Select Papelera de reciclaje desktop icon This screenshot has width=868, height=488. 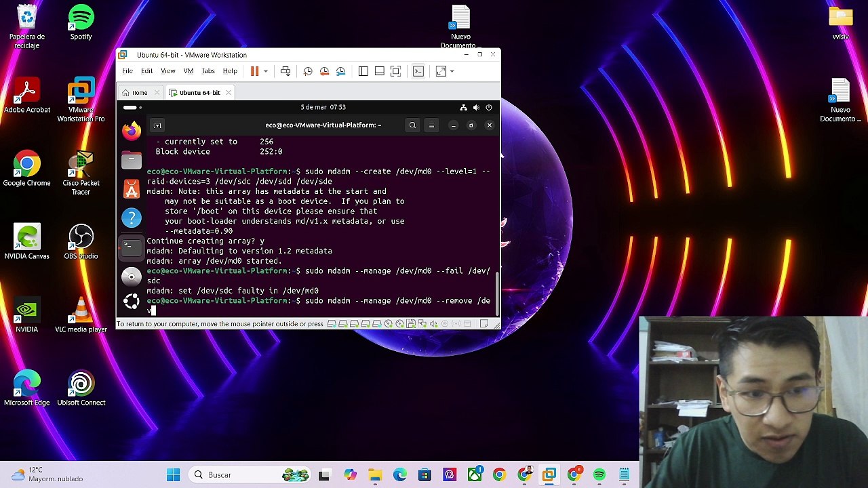[x=27, y=27]
